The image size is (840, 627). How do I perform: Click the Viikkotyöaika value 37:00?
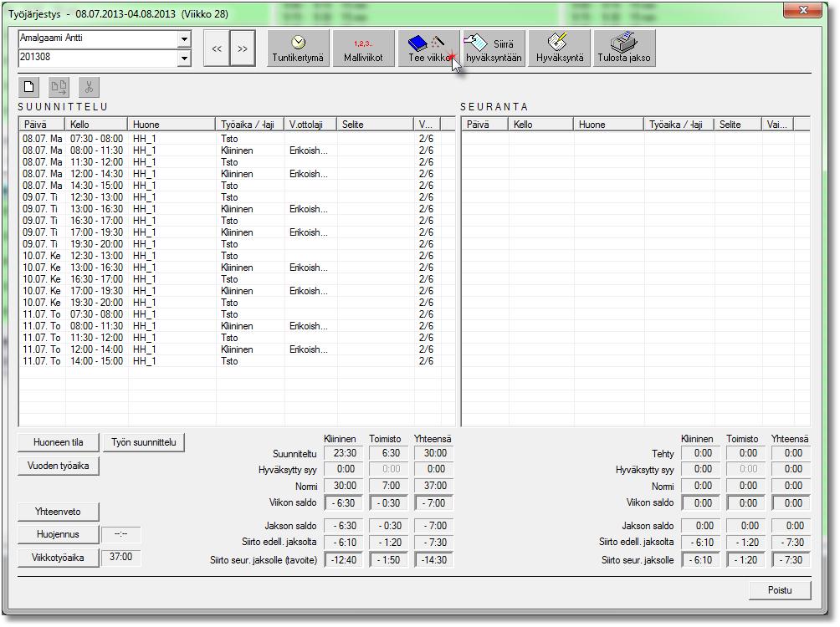point(121,557)
